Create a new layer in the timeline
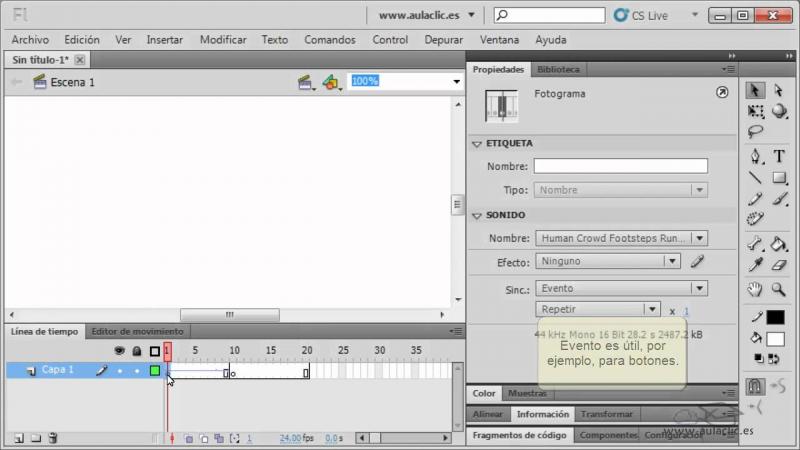The height and width of the screenshot is (450, 800). tap(18, 438)
